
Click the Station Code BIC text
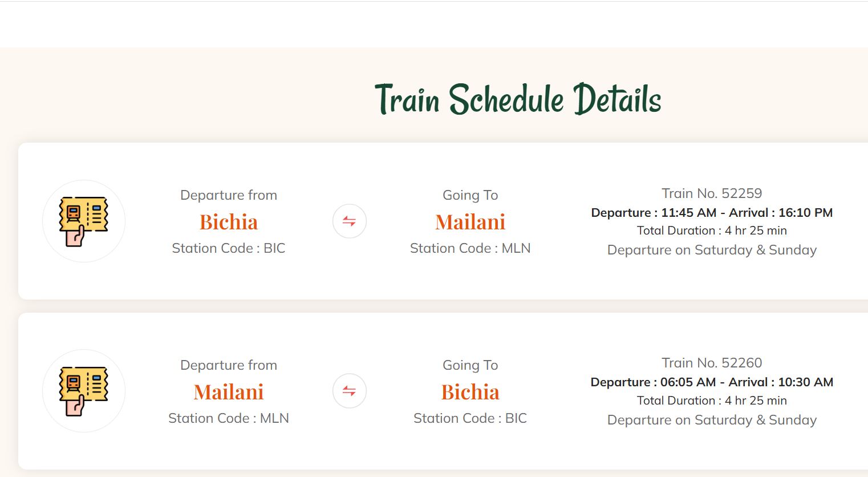pyautogui.click(x=228, y=248)
